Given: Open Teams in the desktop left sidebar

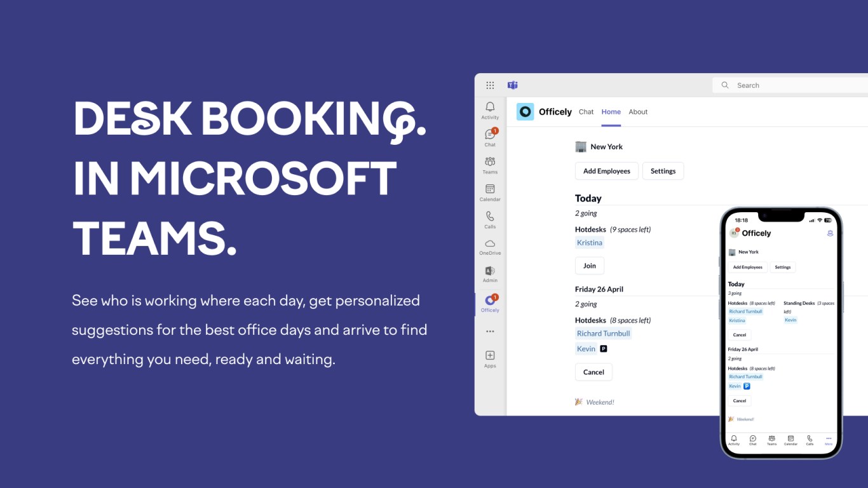Looking at the screenshot, I should tap(490, 165).
